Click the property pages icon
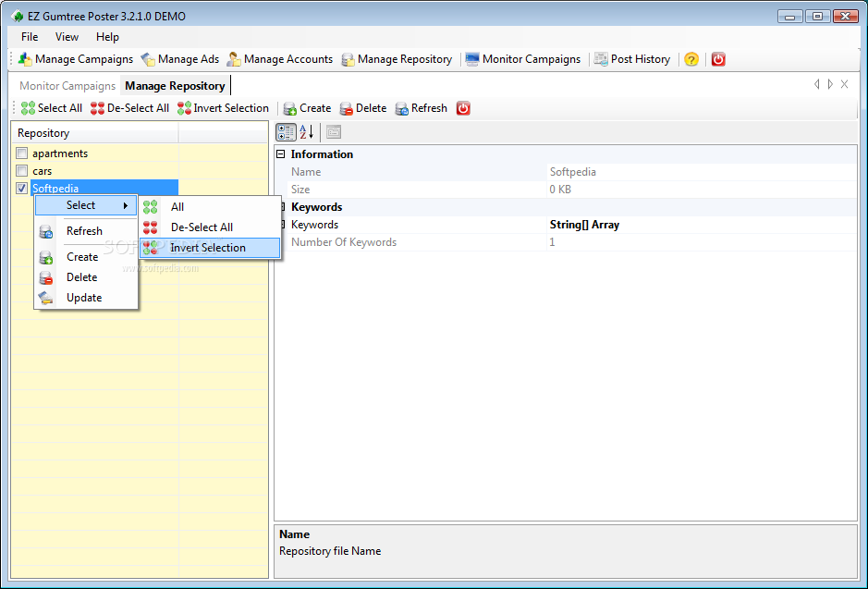This screenshot has width=868, height=589. tap(334, 131)
